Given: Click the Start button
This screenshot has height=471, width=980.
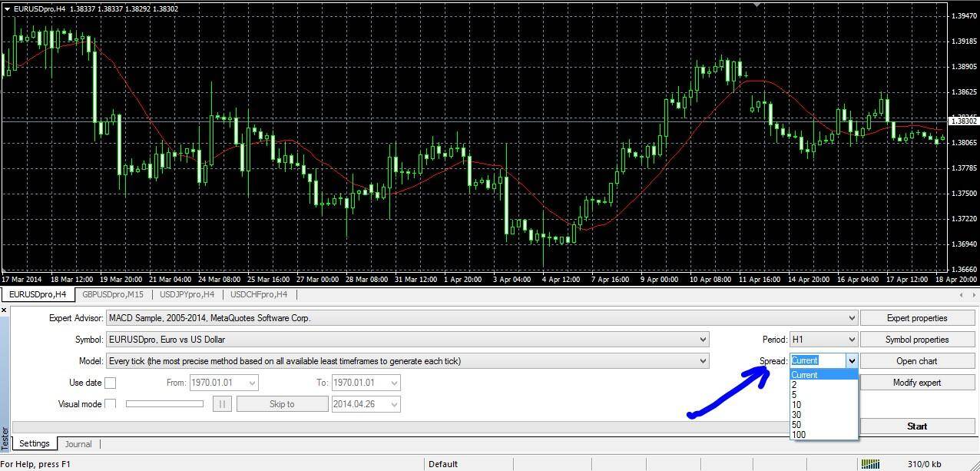Looking at the screenshot, I should pyautogui.click(x=917, y=426).
